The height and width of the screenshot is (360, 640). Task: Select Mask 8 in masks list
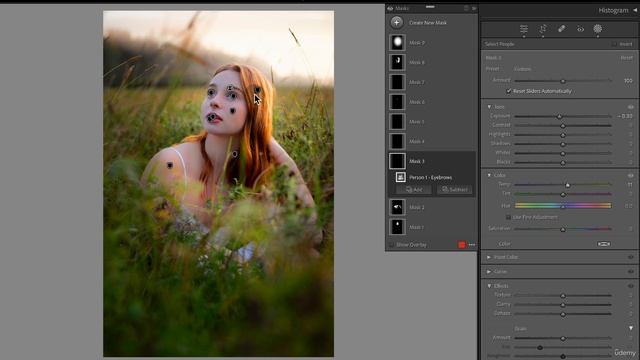point(431,62)
